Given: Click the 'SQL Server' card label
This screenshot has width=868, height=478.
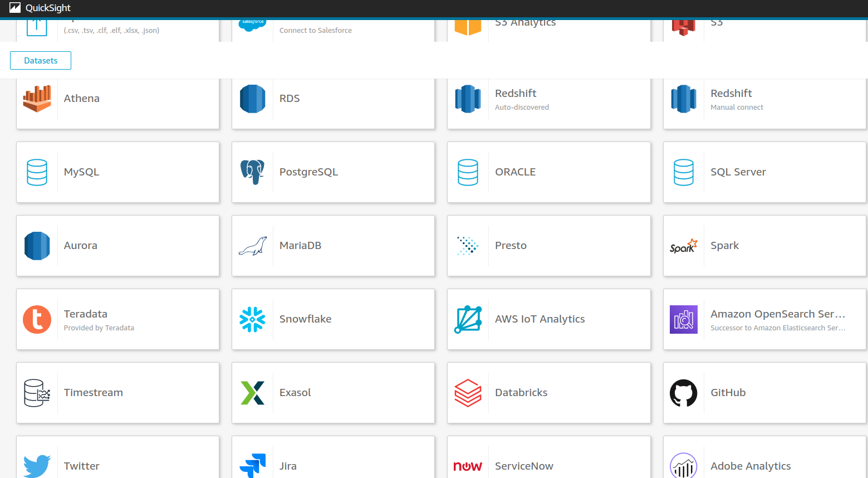Looking at the screenshot, I should 738,172.
